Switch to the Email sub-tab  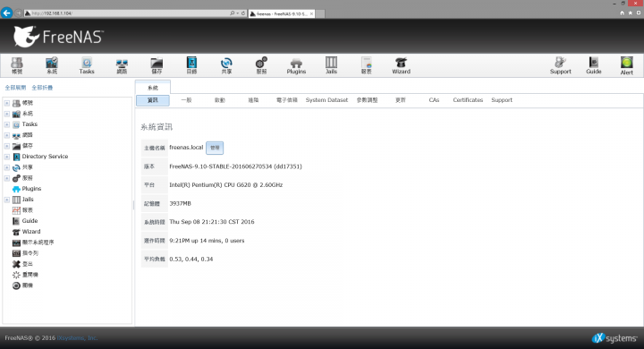(x=287, y=100)
